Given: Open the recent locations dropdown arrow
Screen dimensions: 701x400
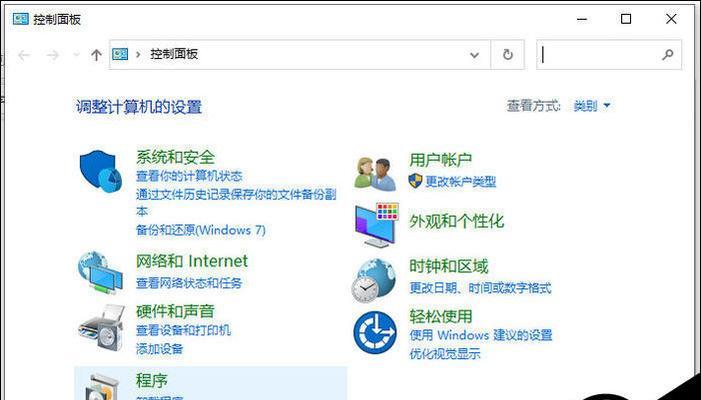Looking at the screenshot, I should pyautogui.click(x=76, y=55).
